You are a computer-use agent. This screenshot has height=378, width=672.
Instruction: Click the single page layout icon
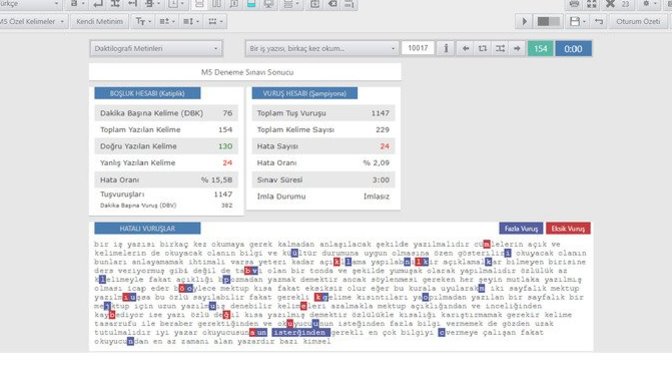pos(199,4)
